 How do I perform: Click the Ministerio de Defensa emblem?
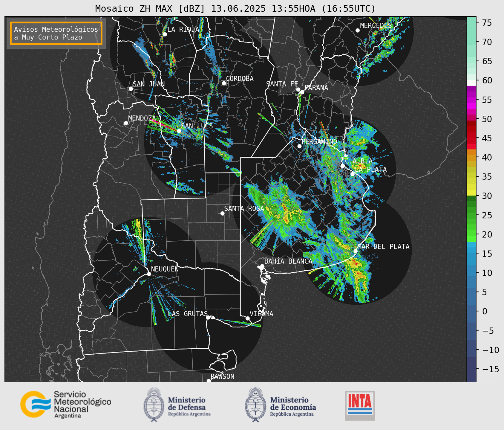click(x=153, y=405)
